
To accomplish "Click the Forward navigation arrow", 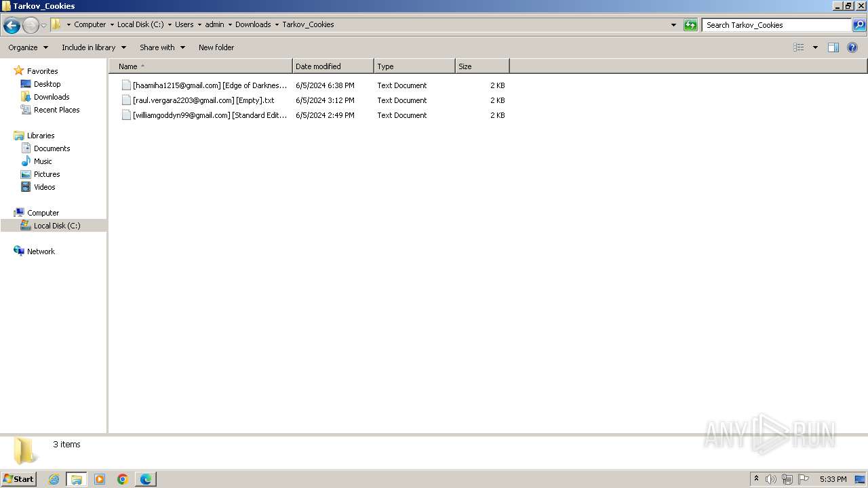I will 31,26.
